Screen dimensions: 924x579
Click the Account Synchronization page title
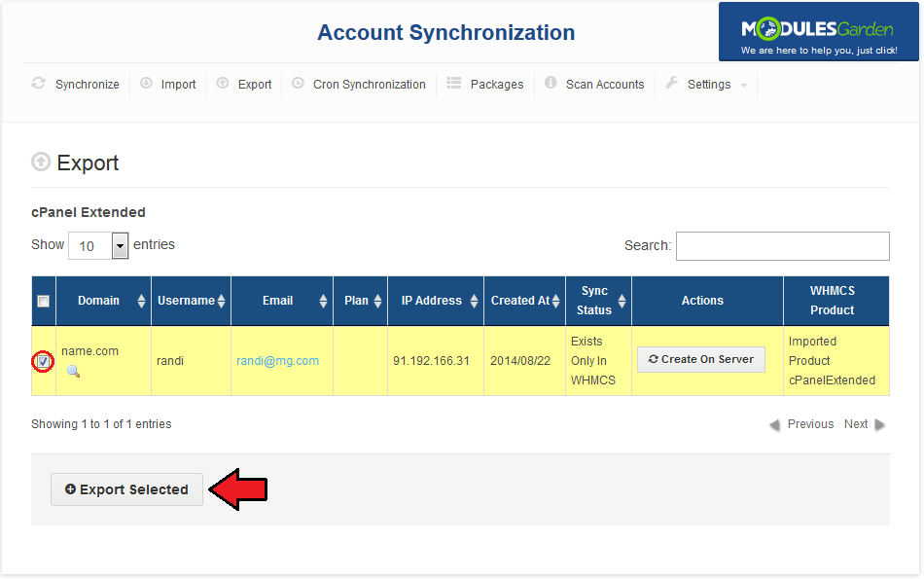(446, 32)
